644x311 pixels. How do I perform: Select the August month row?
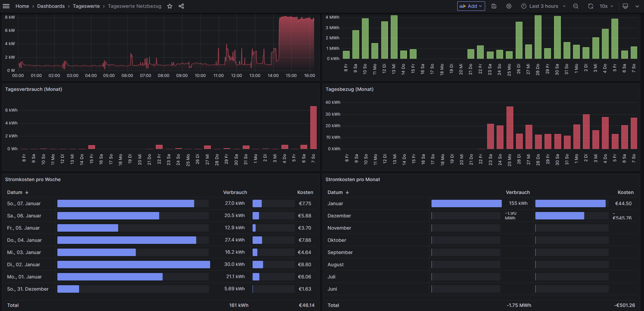click(x=481, y=265)
